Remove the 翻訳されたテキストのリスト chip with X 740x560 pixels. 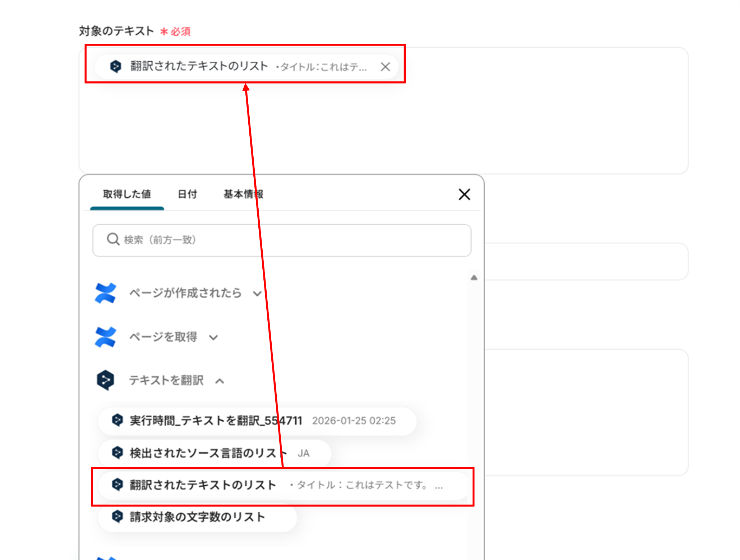coord(385,66)
